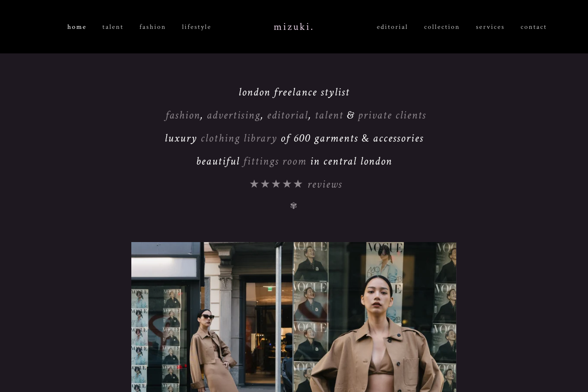Follow the italic talent tagline link
588x392 pixels.
pyautogui.click(x=329, y=115)
